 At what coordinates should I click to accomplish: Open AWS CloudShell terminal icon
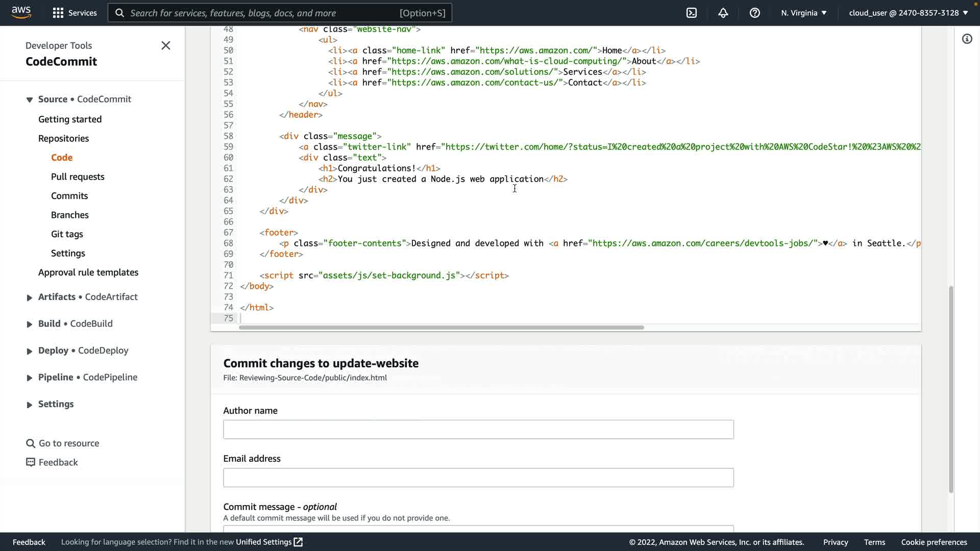pos(692,13)
